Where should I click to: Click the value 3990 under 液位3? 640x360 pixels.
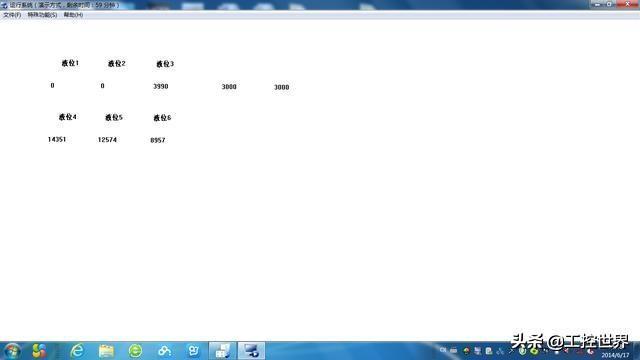(161, 86)
